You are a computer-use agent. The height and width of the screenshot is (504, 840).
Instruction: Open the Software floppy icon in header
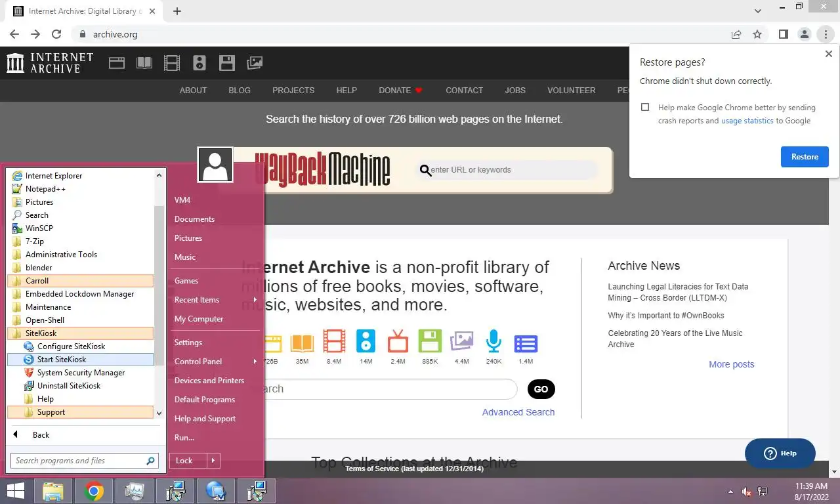pyautogui.click(x=227, y=63)
